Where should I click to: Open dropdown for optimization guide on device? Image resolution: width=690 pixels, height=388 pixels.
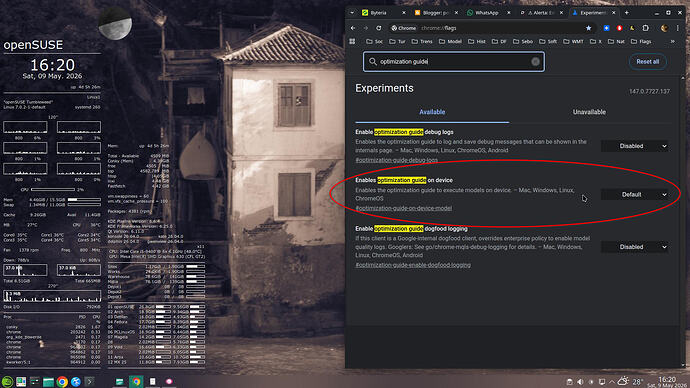[635, 194]
